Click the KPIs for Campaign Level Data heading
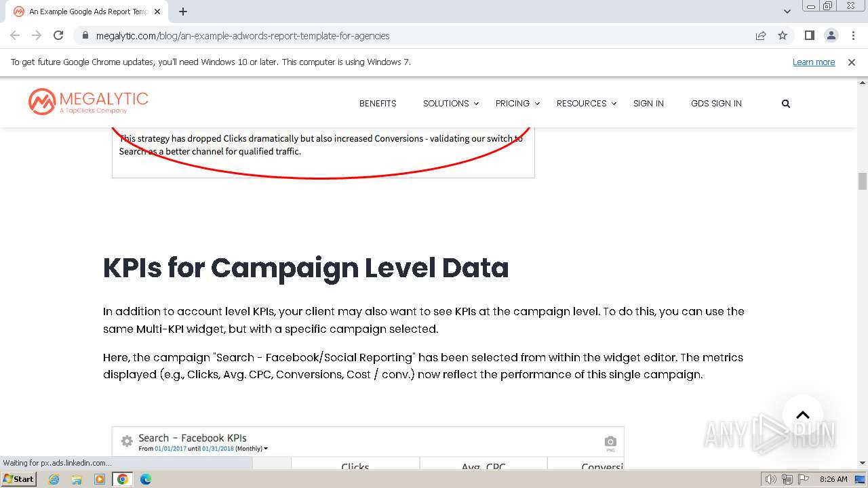This screenshot has height=488, width=868. (x=306, y=268)
